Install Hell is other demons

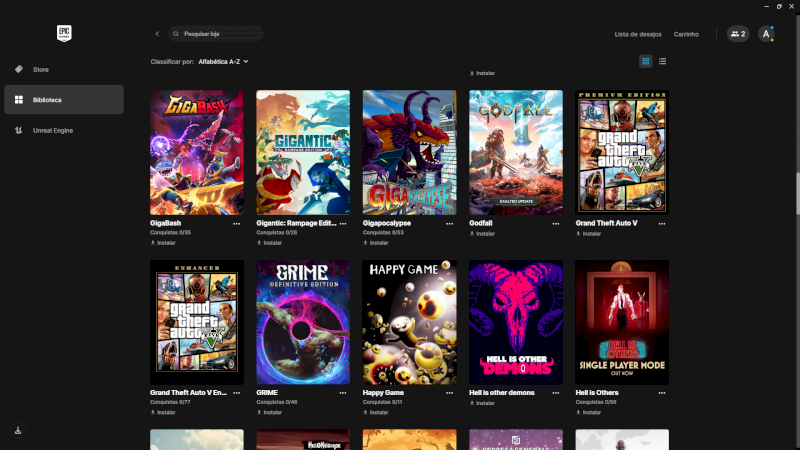[x=482, y=403]
